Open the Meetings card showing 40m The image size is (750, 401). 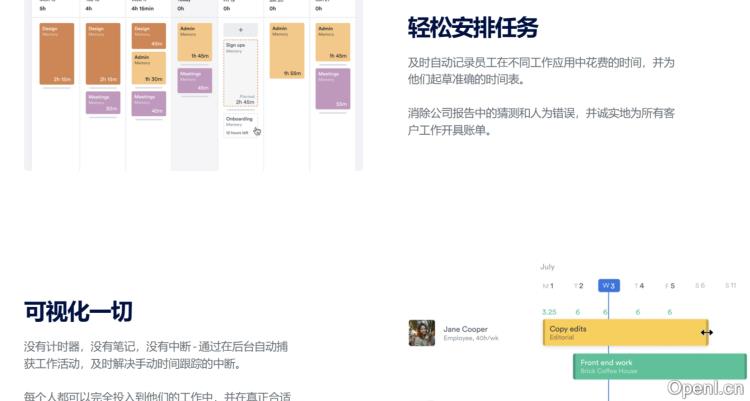click(148, 104)
